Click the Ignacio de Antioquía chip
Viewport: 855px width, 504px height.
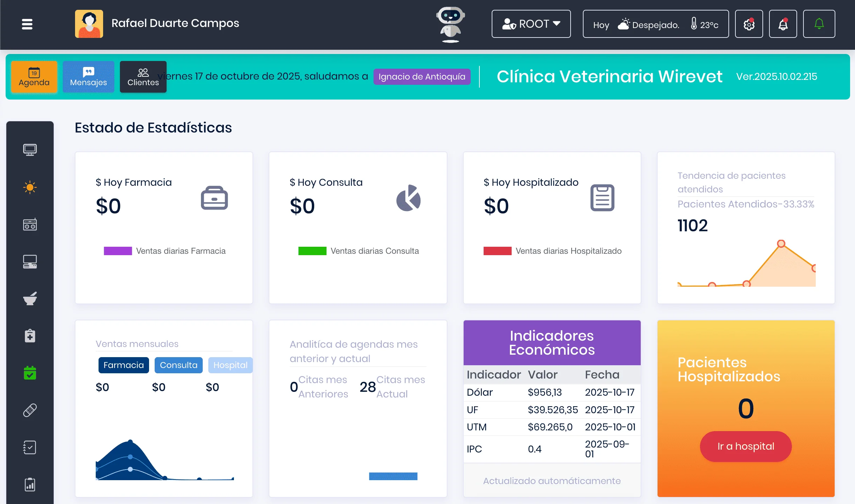pyautogui.click(x=422, y=77)
